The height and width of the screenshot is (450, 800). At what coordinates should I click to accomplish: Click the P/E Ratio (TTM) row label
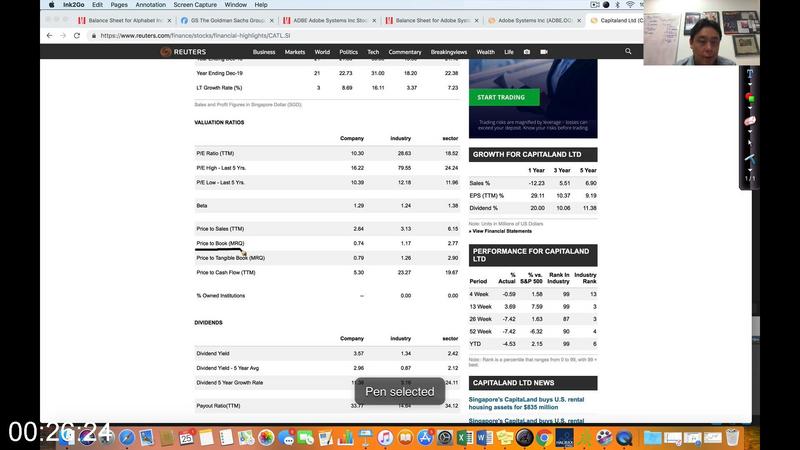215,153
